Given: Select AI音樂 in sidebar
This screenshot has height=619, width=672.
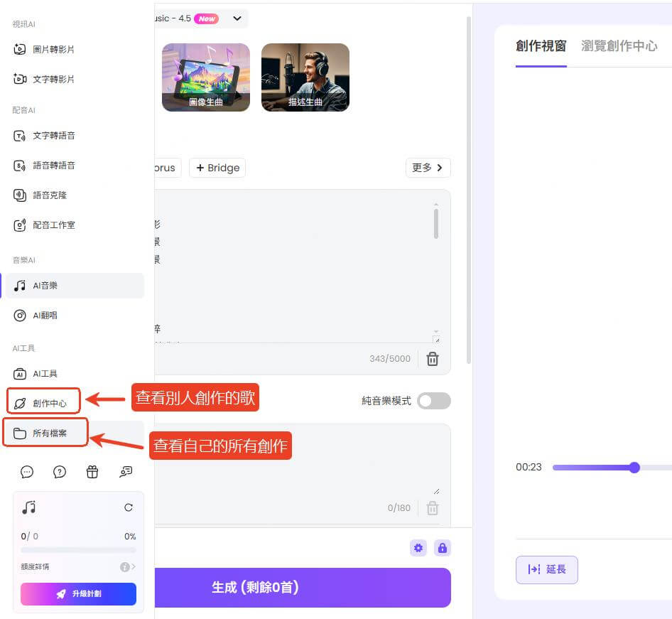Looking at the screenshot, I should tap(75, 286).
